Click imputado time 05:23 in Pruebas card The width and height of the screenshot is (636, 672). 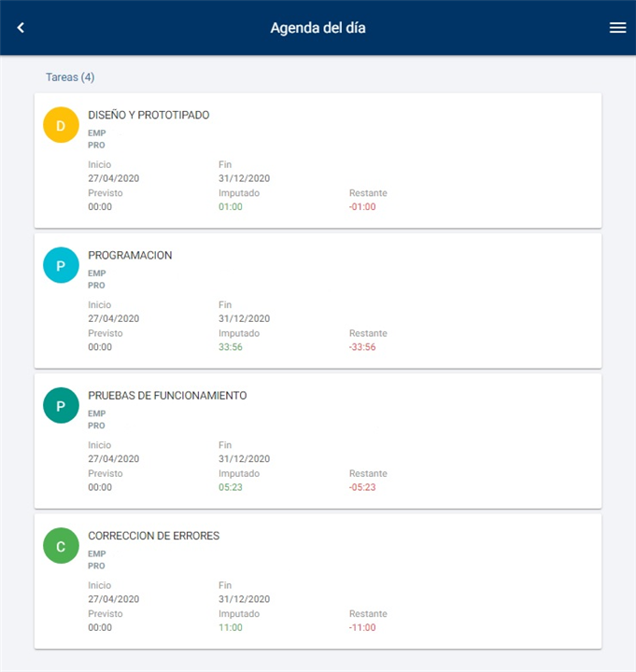tap(231, 487)
